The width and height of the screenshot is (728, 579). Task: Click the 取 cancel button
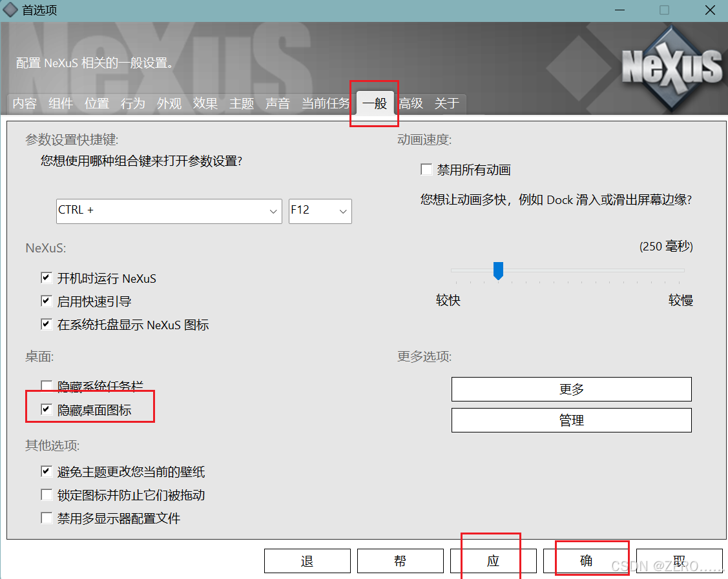click(x=680, y=561)
